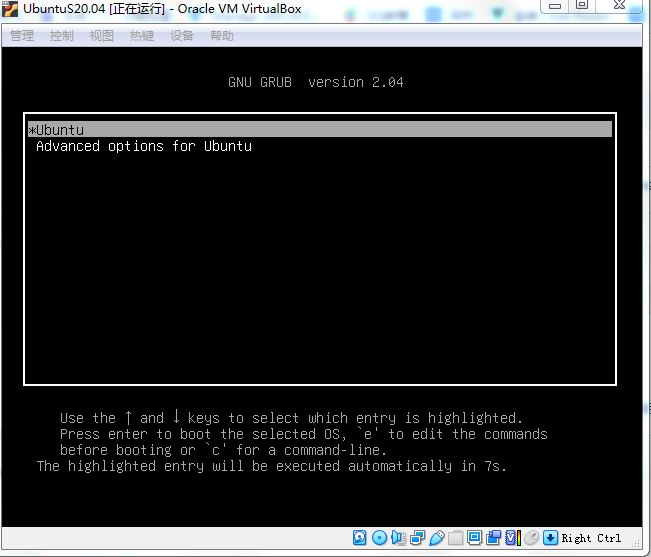Click the video capture recording icon
This screenshot has width=651, height=557.
pos(494,538)
